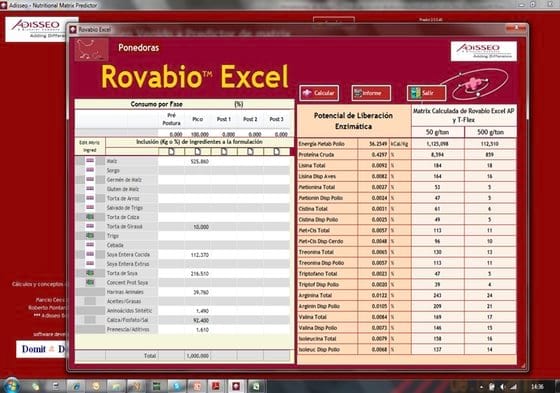This screenshot has width=560, height=393.
Task: Open matrix editor icon for Maíz
Action: point(90,161)
